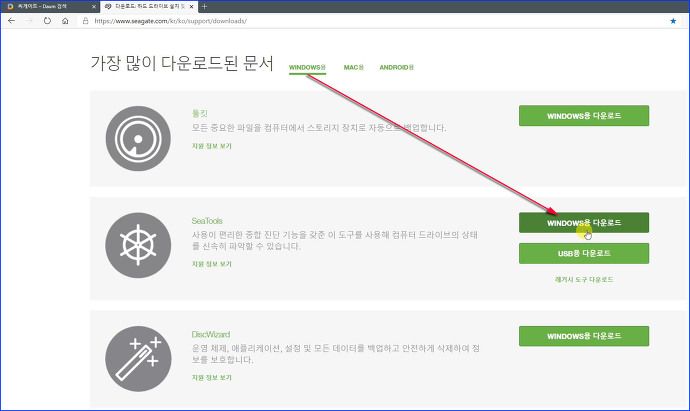Open the SeaTools title link
Screen dimensions: 690x411
tap(207, 220)
